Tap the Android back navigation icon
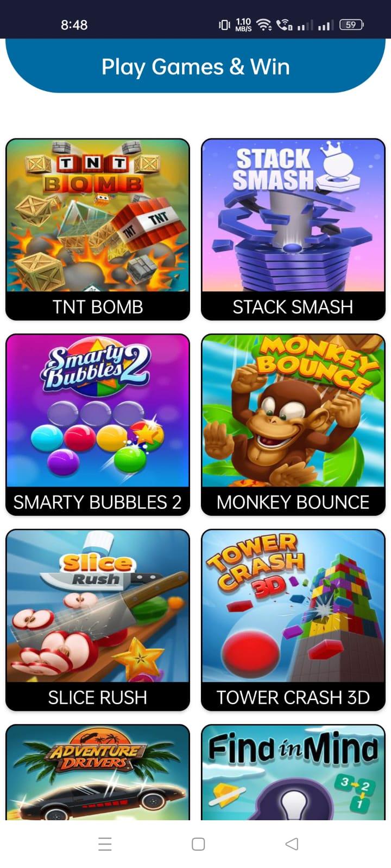This screenshot has height=868, width=391. pyautogui.click(x=292, y=844)
